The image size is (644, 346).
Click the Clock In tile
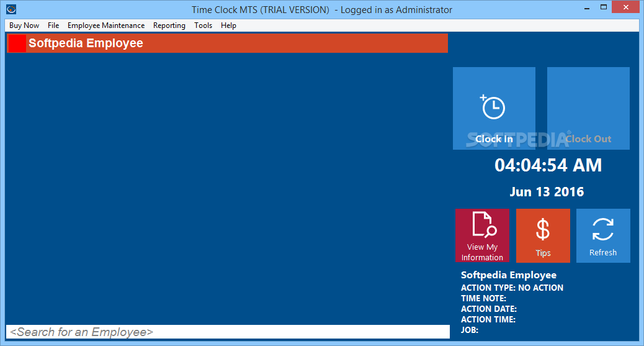494,108
